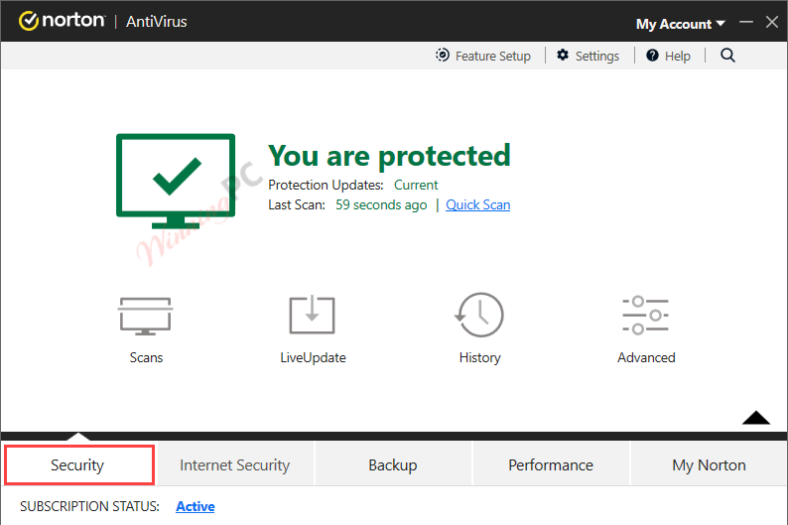Open the Scans monitor icon
Viewport: 788px width, 525px height.
(146, 316)
